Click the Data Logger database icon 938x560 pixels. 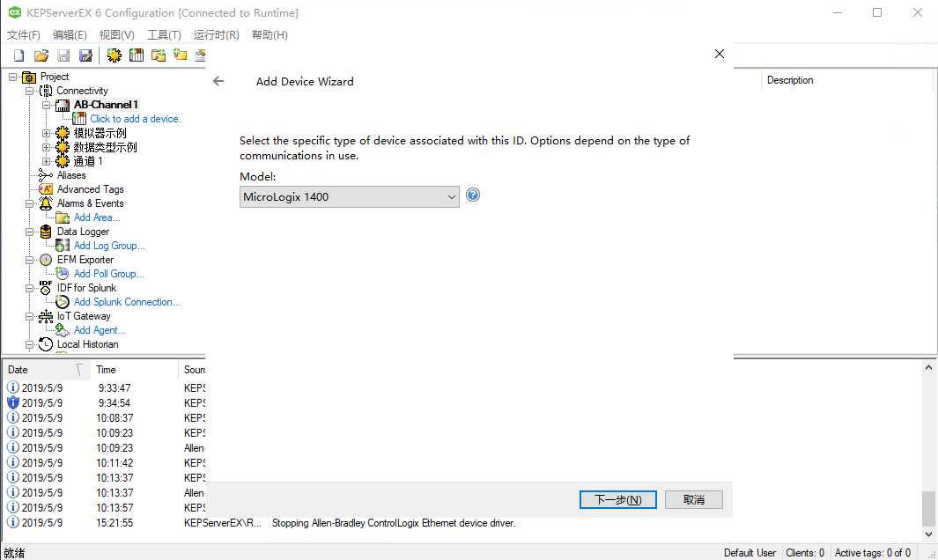(46, 232)
